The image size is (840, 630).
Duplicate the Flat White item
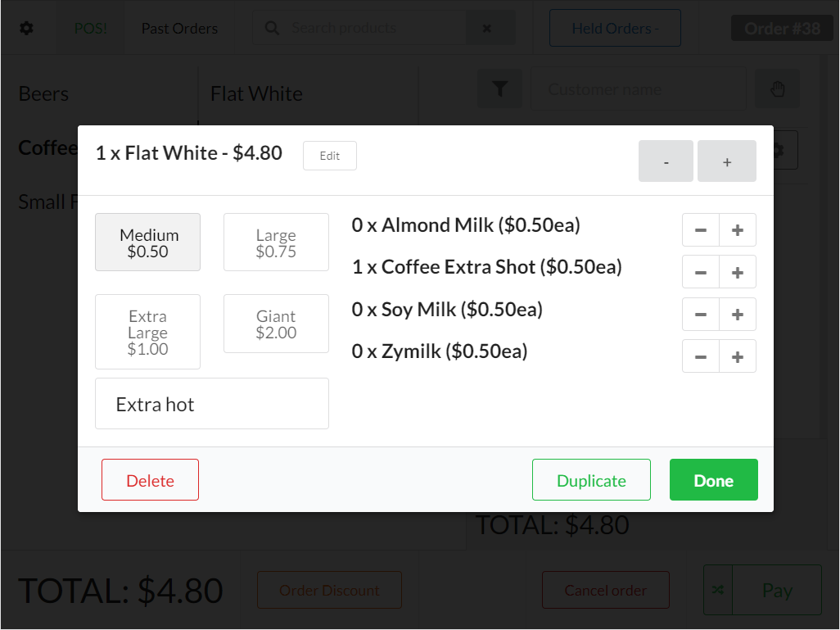point(591,480)
